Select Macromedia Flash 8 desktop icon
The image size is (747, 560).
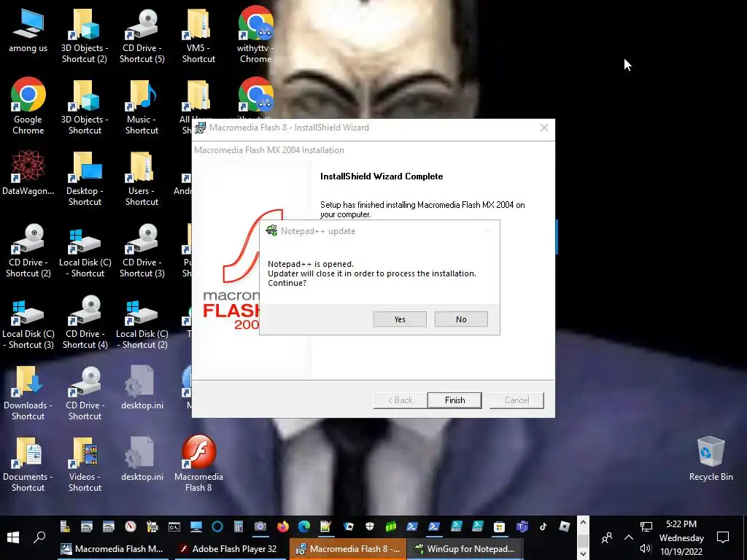[198, 463]
